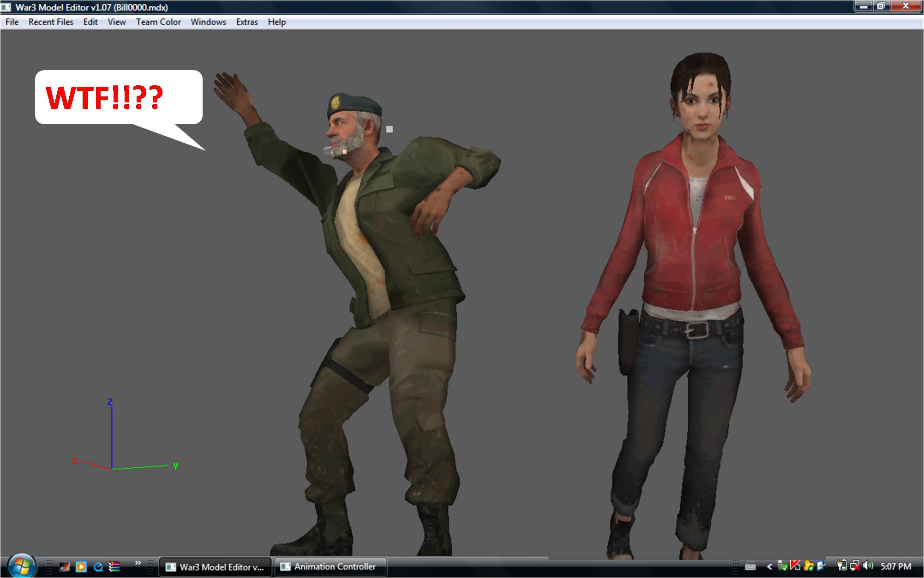Open the View menu
Image resolution: width=924 pixels, height=578 pixels.
[x=117, y=22]
